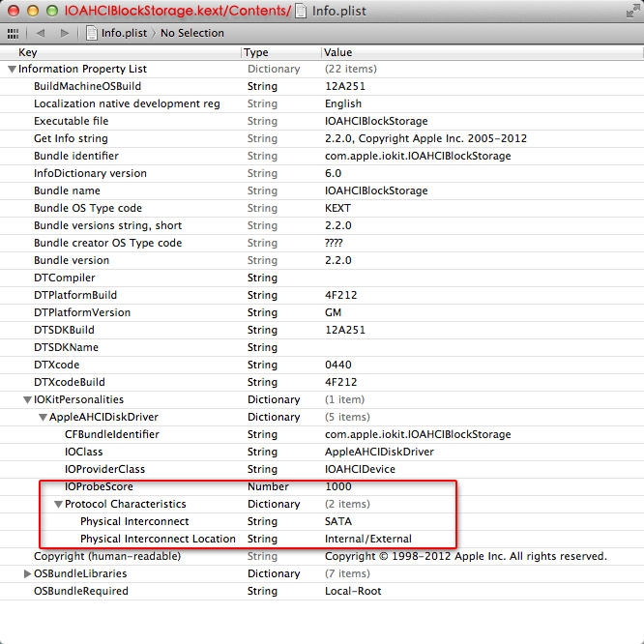This screenshot has height=644, width=644.
Task: Select Copyright (human-readable) key
Action: [107, 556]
